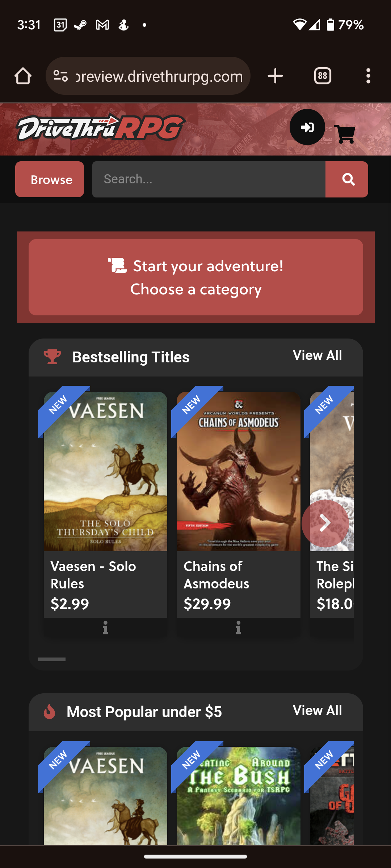Open the Choose a category selector
Viewport: 391px width, 868px height.
coord(196,277)
